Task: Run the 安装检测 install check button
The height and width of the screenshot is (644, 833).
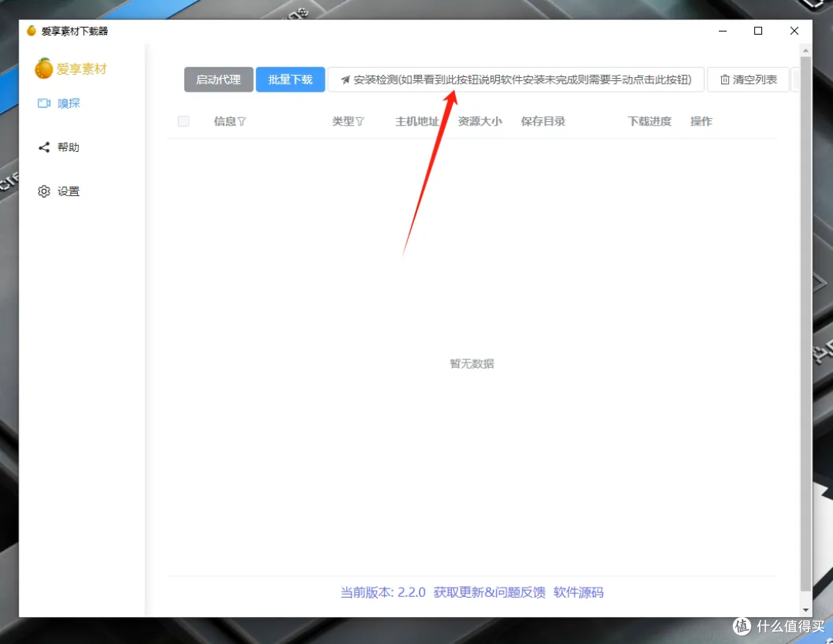Action: pyautogui.click(x=516, y=79)
